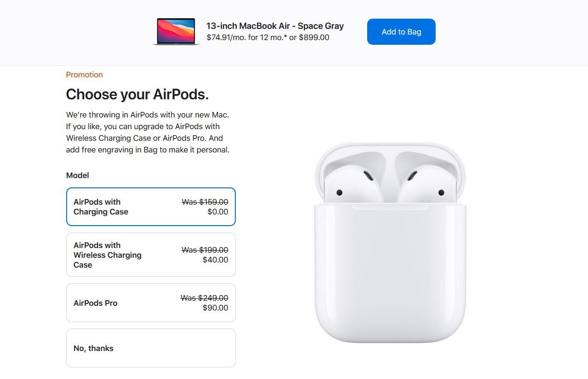Screen dimensions: 588x379
Task: Click the AirPods promotion description paragraph
Action: 148,132
